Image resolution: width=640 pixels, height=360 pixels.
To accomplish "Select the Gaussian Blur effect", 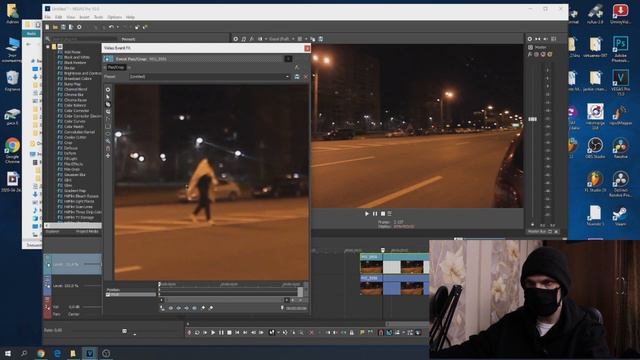I will tap(74, 174).
